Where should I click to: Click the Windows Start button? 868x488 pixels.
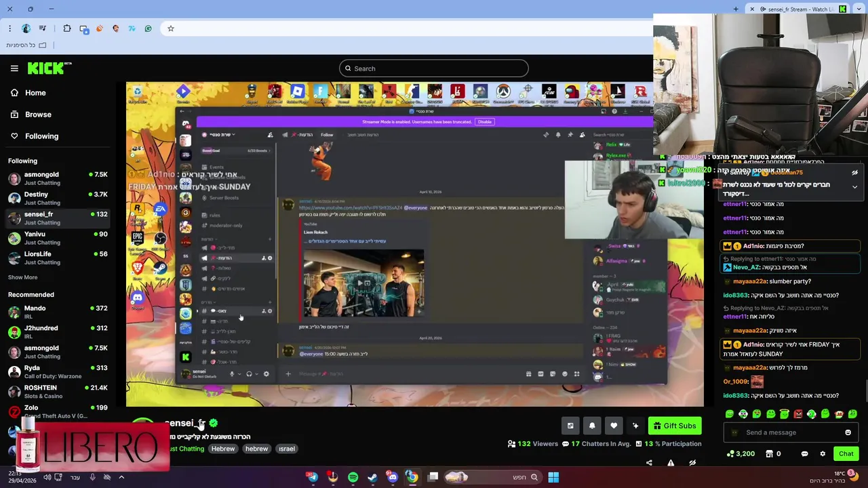553,477
